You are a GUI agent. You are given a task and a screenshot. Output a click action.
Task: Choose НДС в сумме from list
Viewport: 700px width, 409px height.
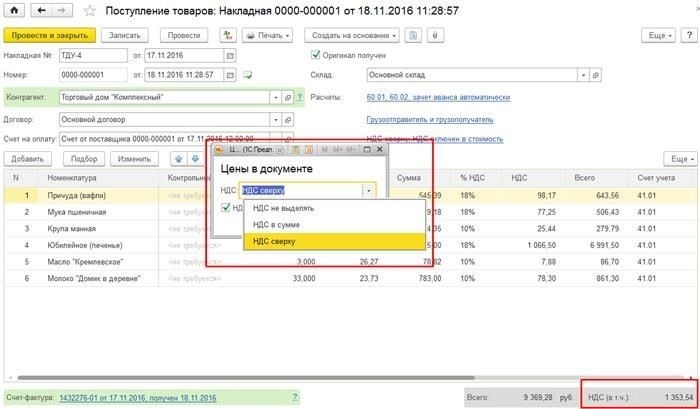(x=282, y=225)
